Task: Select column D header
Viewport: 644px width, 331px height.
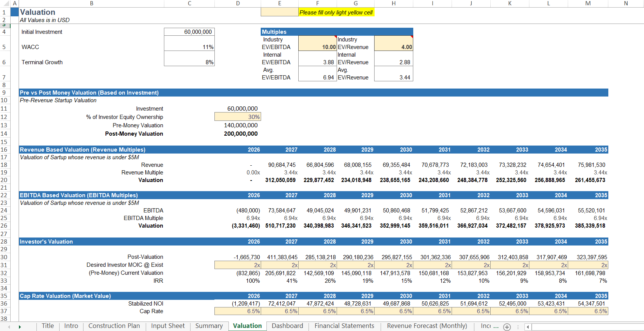Action: click(238, 3)
